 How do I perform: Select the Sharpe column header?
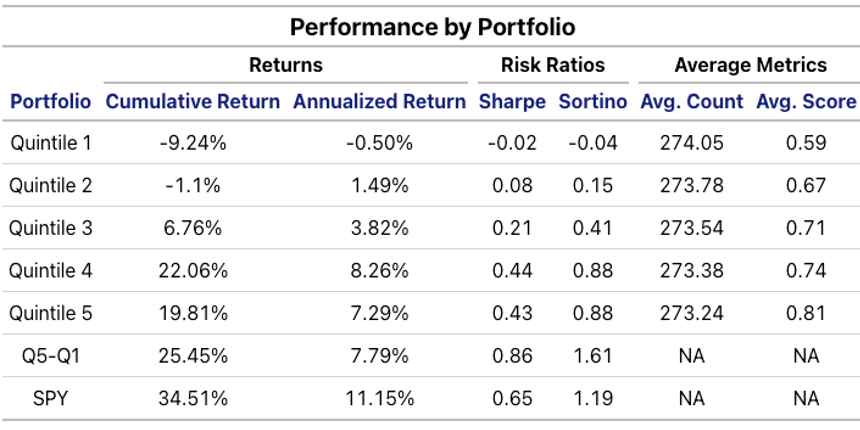[x=512, y=102]
